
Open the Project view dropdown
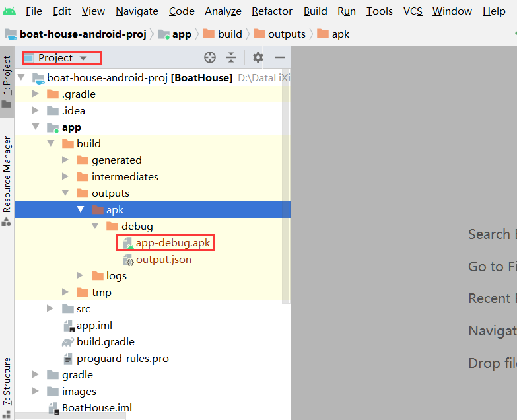[x=62, y=57]
